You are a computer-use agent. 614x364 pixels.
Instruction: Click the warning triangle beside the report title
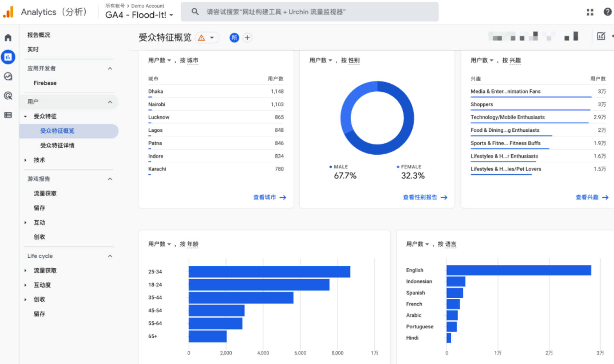point(201,38)
